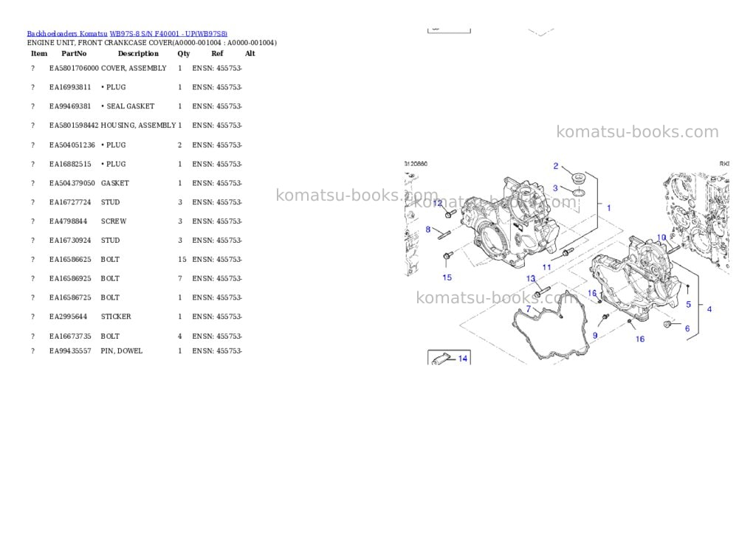This screenshot has width=756, height=535.
Task: Select the STICKER description
Action: [x=116, y=317]
